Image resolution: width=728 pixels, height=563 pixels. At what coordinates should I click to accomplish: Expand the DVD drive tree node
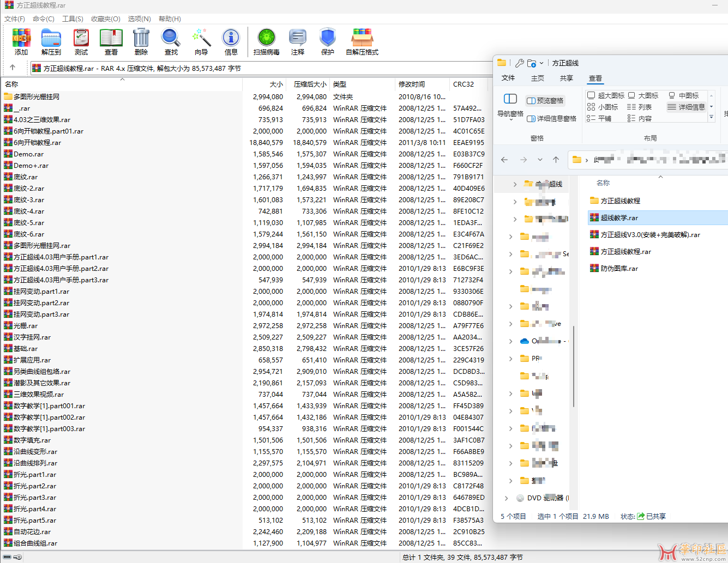point(506,498)
